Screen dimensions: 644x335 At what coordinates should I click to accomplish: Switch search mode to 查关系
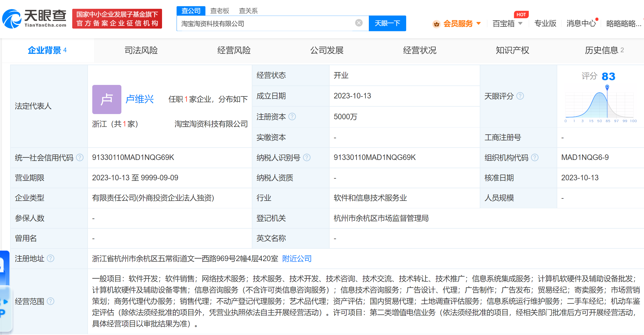point(248,11)
